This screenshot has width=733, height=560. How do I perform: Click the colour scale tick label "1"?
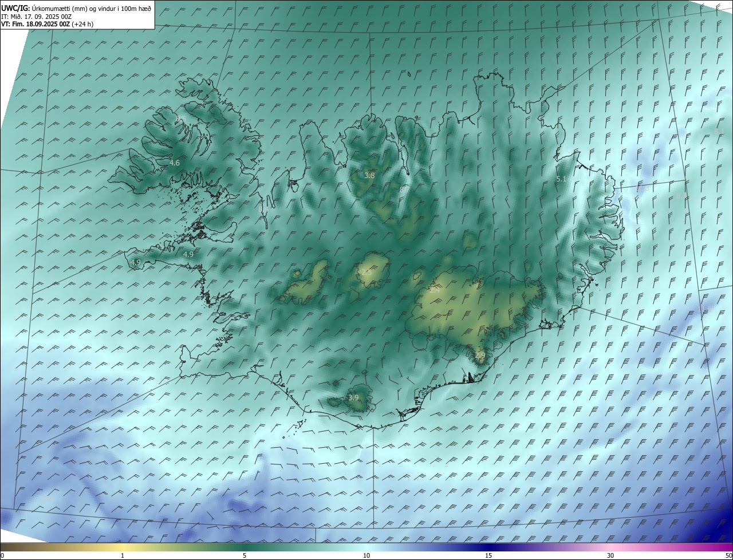click(x=123, y=555)
